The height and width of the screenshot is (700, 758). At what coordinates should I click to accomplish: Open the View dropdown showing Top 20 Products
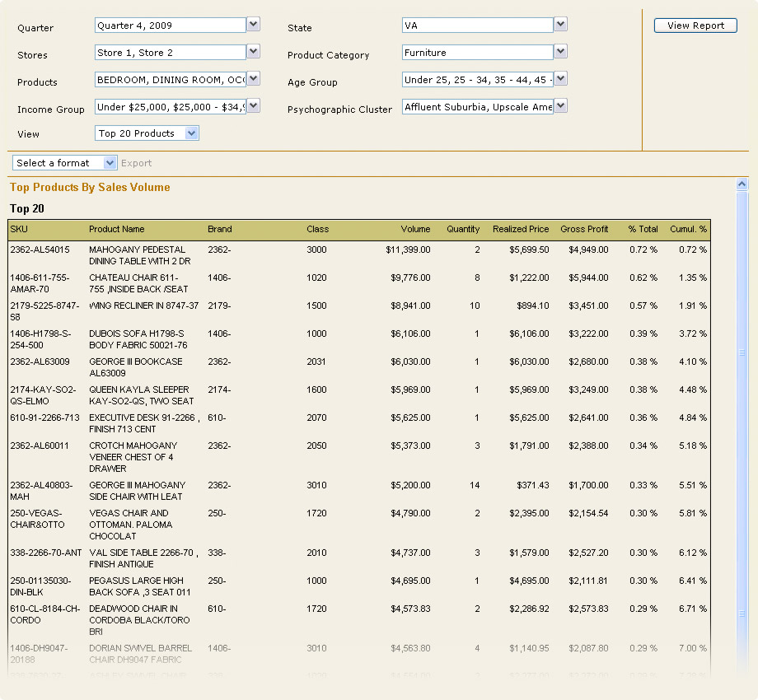click(191, 133)
